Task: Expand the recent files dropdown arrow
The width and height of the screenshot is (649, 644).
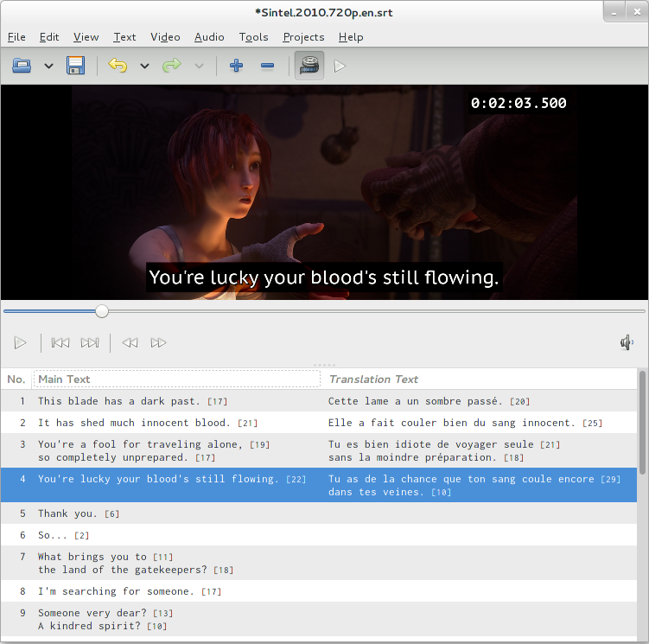Action: coord(48,66)
